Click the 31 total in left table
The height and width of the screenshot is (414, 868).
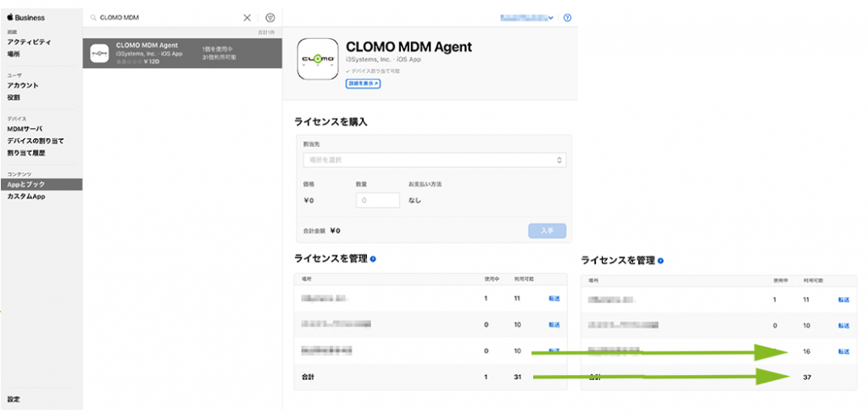point(518,378)
